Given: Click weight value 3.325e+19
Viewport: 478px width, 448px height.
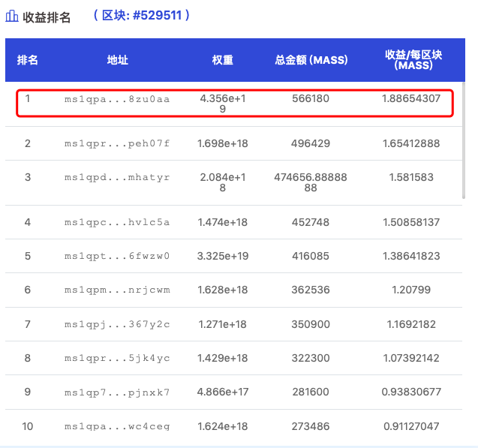Looking at the screenshot, I should (x=223, y=256).
